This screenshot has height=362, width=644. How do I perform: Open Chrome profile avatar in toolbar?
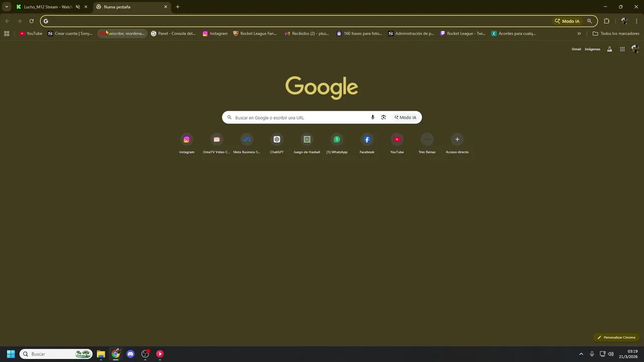click(624, 21)
